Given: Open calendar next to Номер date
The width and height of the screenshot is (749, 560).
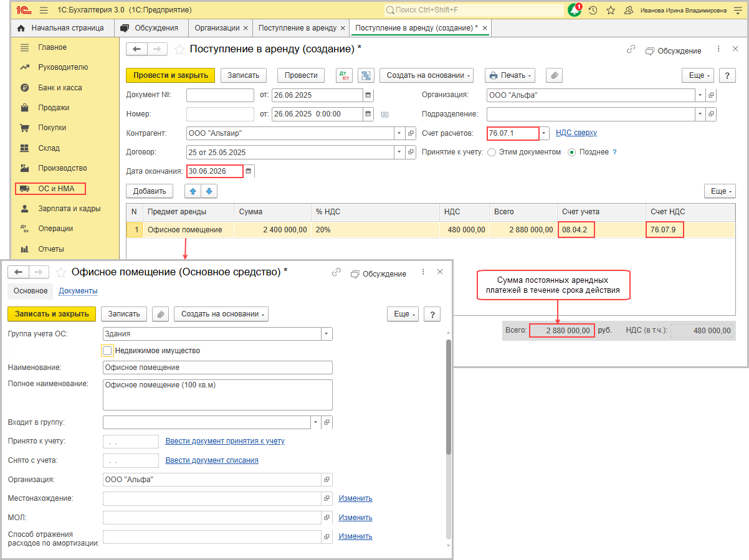Looking at the screenshot, I should pos(368,114).
